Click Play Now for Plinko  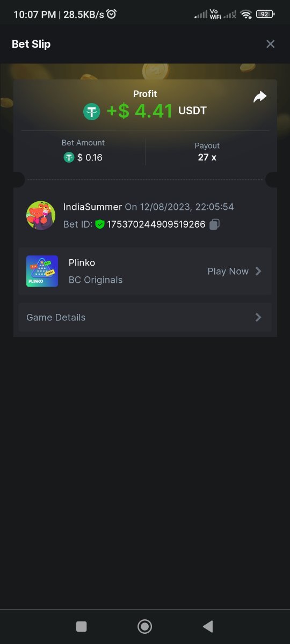228,272
